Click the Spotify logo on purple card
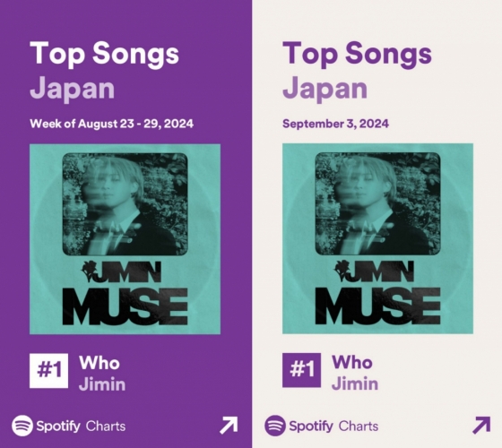 (x=22, y=426)
